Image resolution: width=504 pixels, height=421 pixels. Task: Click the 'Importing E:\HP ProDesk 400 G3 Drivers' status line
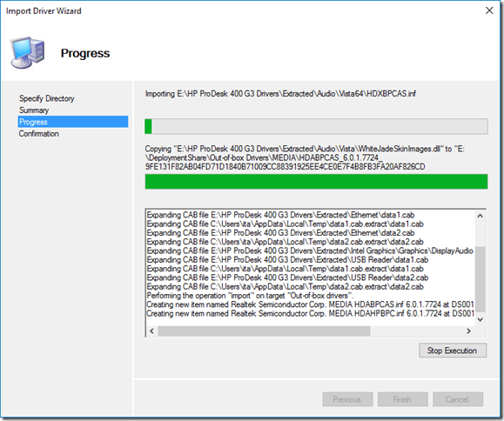click(x=280, y=93)
